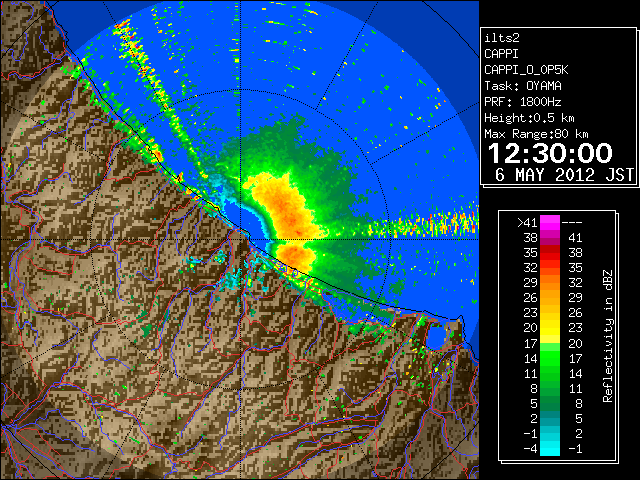Click the 'PRF: 1800Hz' line
The width and height of the screenshot is (640, 480).
click(x=523, y=102)
